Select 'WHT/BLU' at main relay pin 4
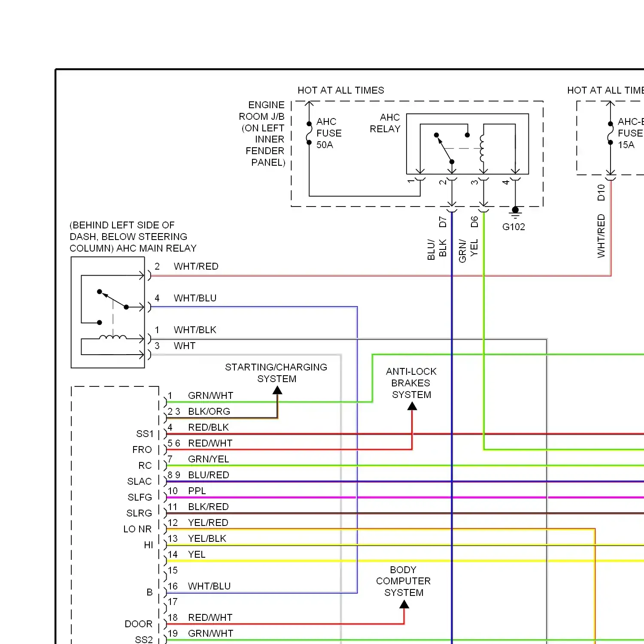644x644 pixels. 195,298
